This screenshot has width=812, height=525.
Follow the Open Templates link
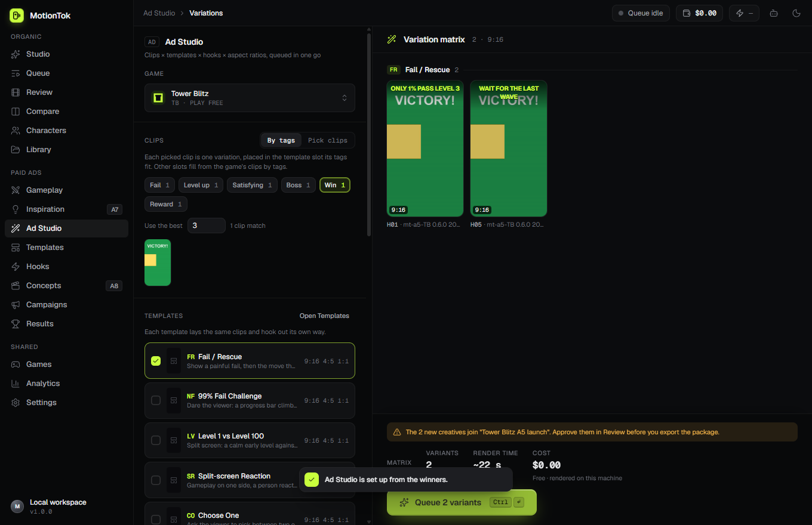click(x=324, y=316)
